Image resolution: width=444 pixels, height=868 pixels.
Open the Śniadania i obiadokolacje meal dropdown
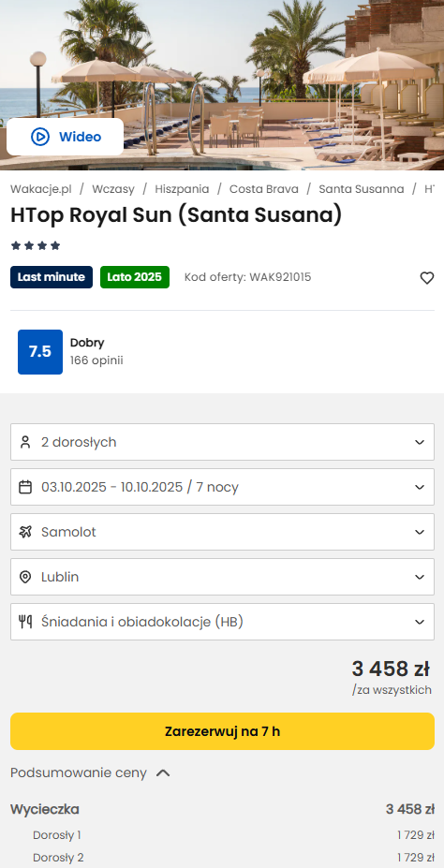point(222,622)
